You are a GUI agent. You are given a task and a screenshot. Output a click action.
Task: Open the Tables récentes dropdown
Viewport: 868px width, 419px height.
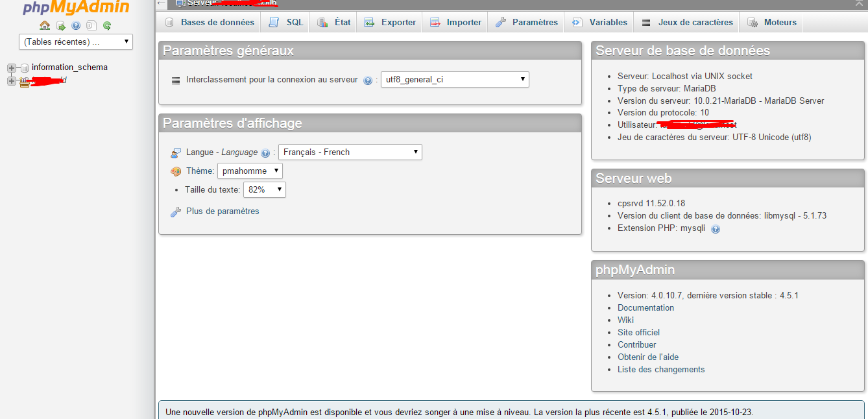76,42
